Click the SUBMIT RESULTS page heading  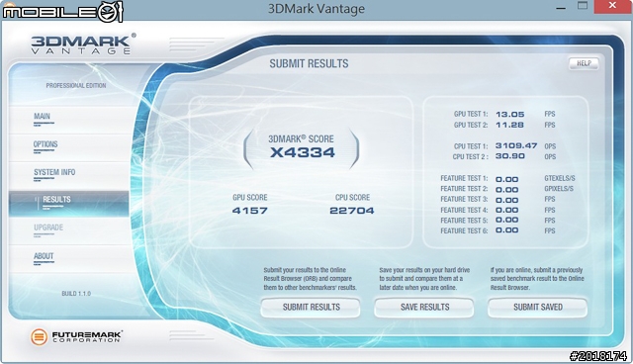tap(309, 63)
